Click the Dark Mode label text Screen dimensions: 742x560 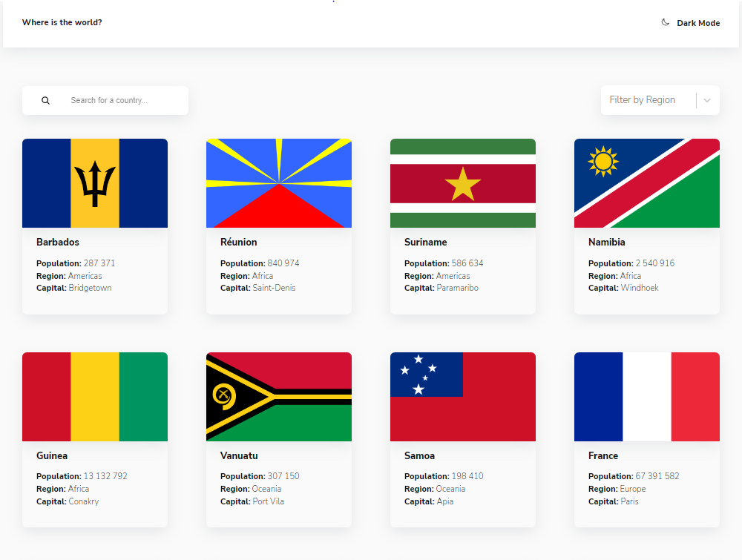click(697, 23)
